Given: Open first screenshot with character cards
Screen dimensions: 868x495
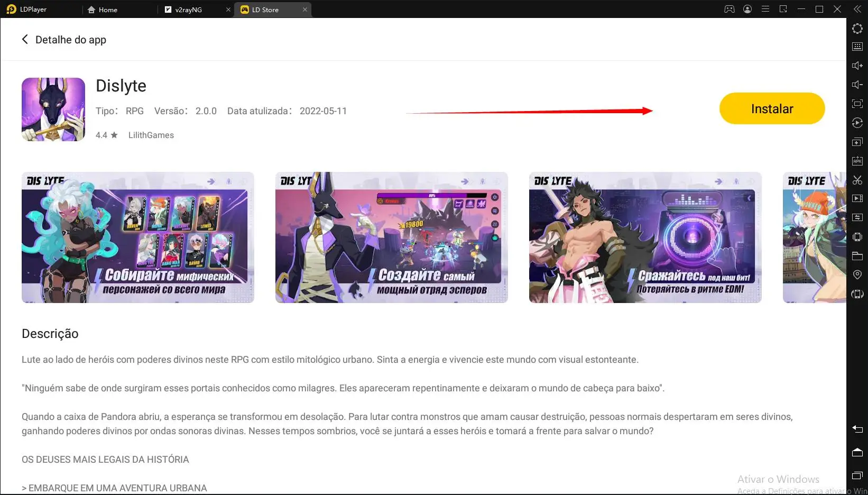Looking at the screenshot, I should tap(138, 237).
